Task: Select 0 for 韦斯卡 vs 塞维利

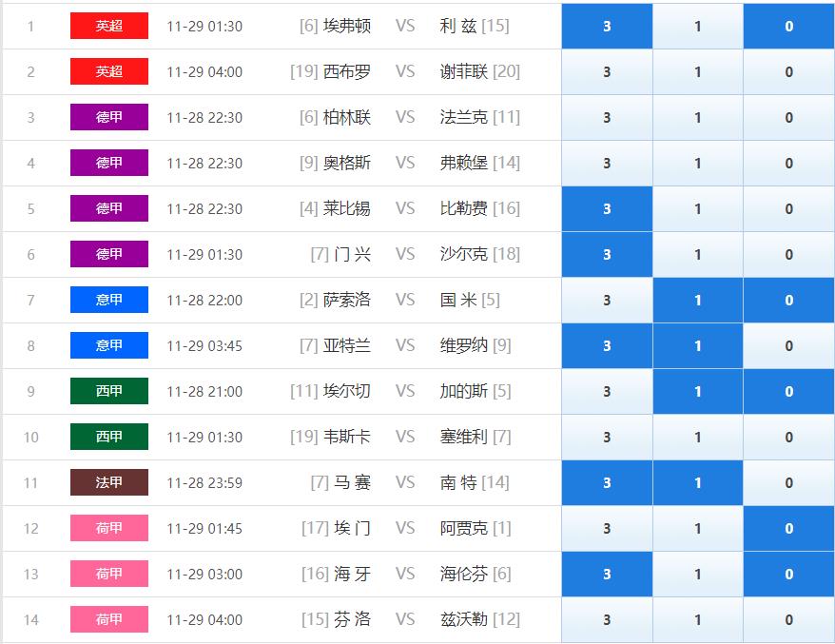Action: (788, 438)
